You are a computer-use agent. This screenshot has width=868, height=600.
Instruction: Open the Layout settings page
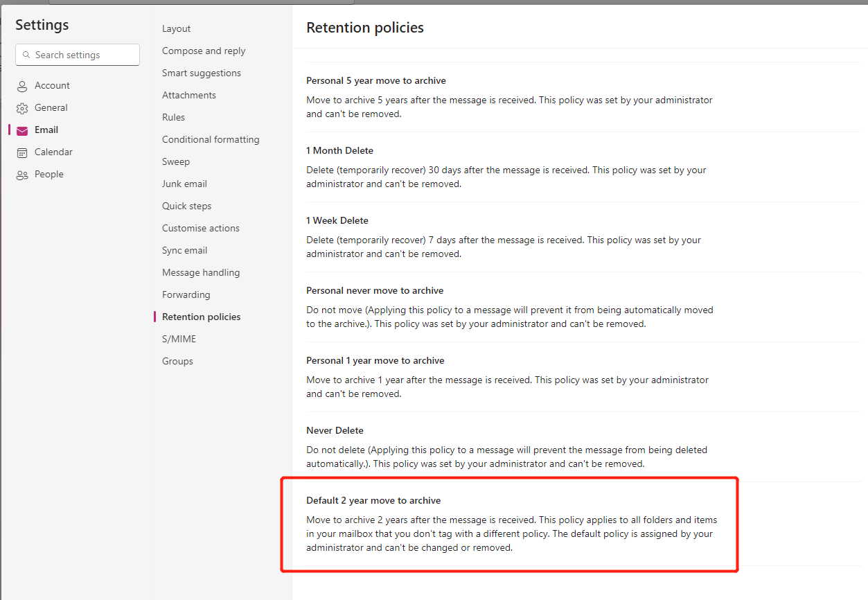[177, 28]
